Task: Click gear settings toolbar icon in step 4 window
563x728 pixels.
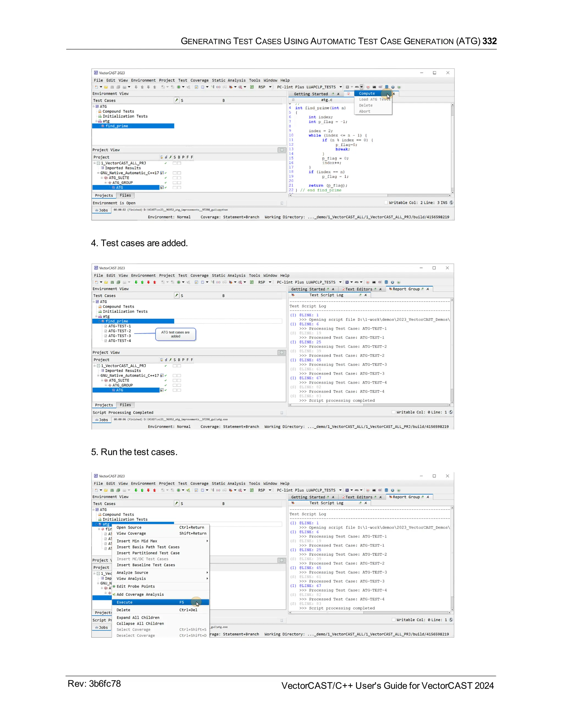Action: [393, 282]
